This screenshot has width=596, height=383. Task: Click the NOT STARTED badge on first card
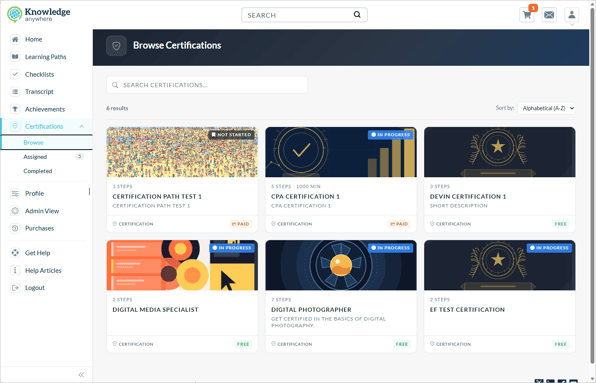[x=231, y=135]
